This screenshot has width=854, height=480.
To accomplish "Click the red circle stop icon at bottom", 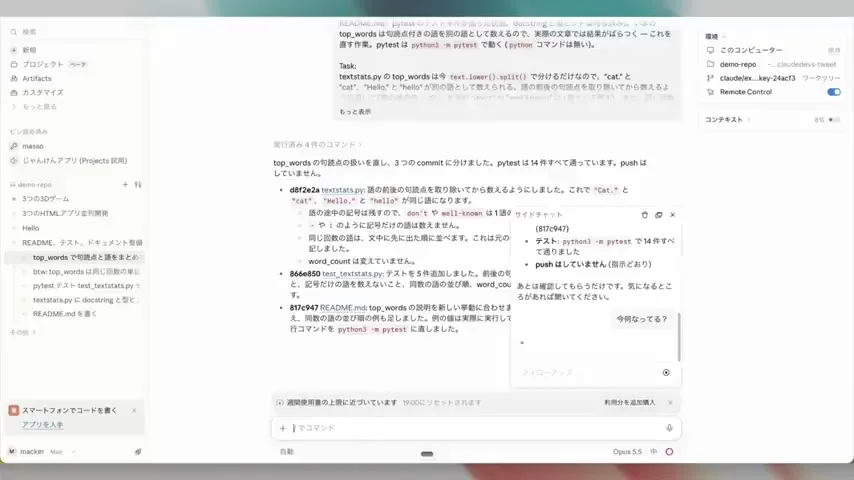I will pyautogui.click(x=669, y=452).
